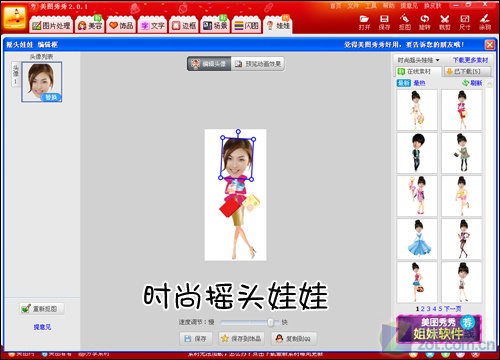Click the 提意见 link in left panel

(x=42, y=327)
